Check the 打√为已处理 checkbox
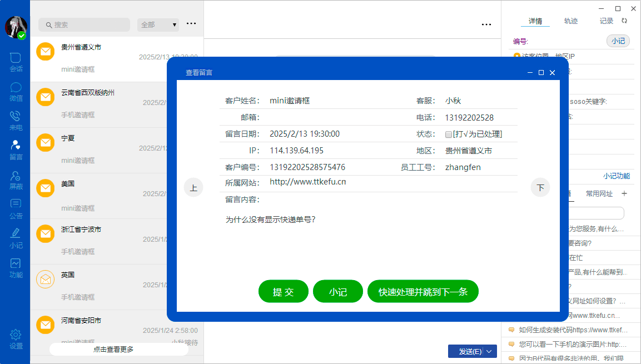 click(449, 134)
